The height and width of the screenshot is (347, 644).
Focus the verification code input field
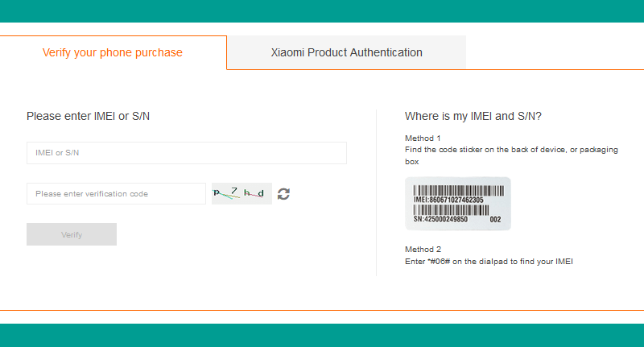[x=116, y=193]
